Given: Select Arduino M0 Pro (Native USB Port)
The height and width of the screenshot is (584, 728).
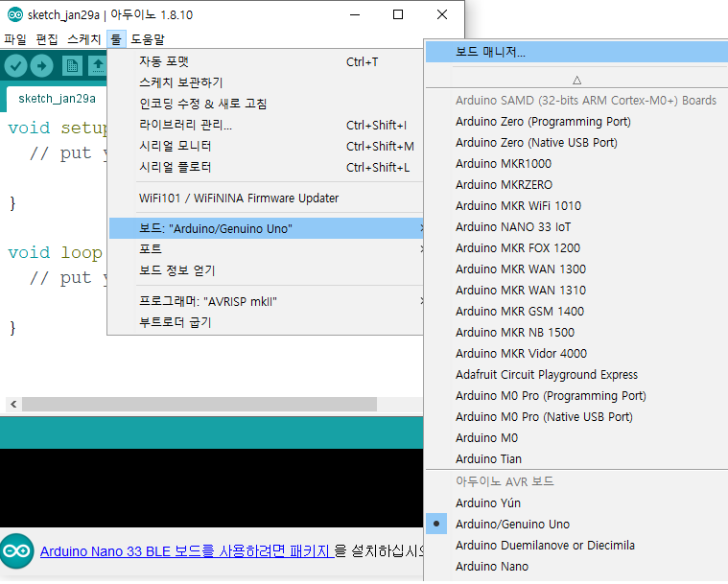Looking at the screenshot, I should pos(576,417).
